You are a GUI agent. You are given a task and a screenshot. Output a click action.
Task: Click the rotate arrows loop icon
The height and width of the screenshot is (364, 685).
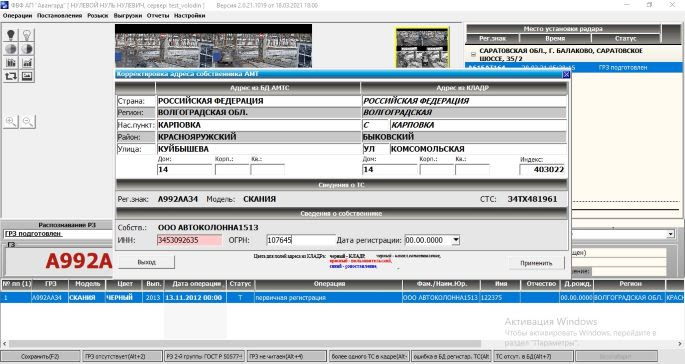[11, 76]
